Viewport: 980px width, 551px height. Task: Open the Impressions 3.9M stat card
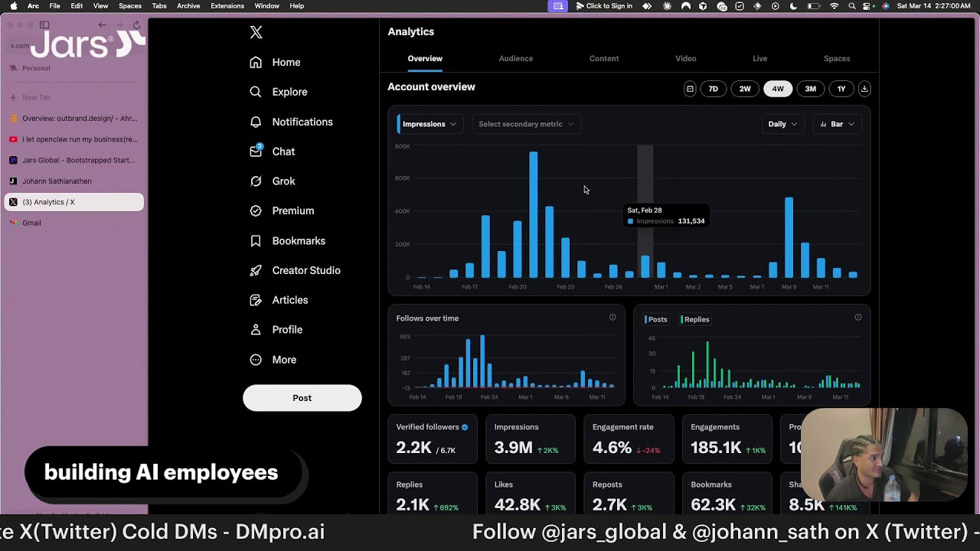point(530,439)
